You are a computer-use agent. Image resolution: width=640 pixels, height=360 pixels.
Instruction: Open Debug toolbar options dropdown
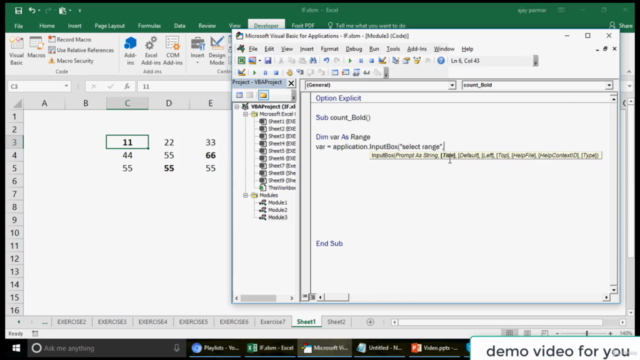tap(386, 73)
